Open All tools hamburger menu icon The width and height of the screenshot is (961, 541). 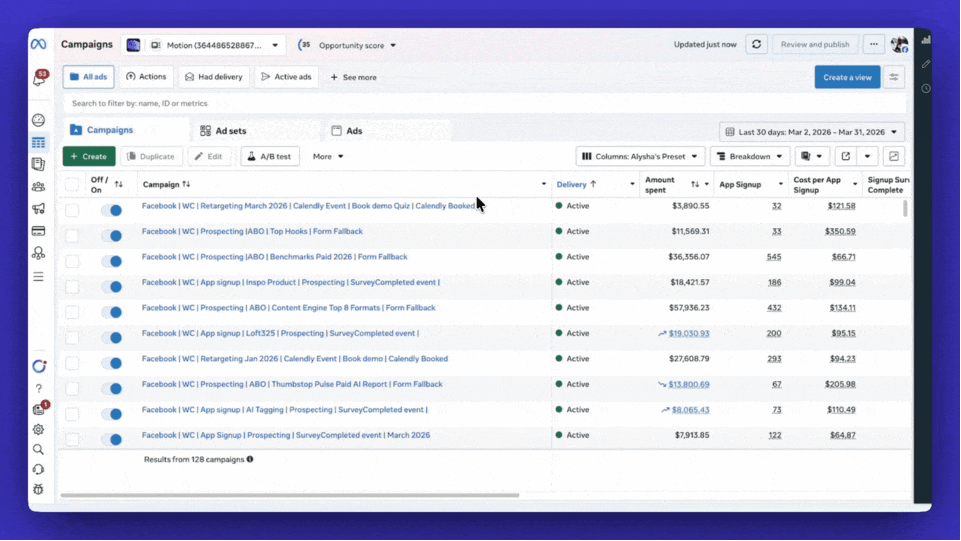point(39,277)
